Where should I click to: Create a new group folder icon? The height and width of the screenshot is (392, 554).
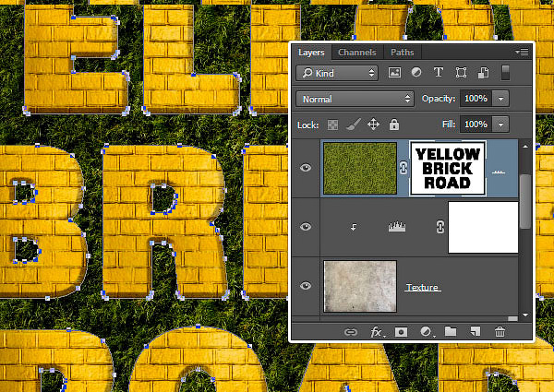pos(451,332)
